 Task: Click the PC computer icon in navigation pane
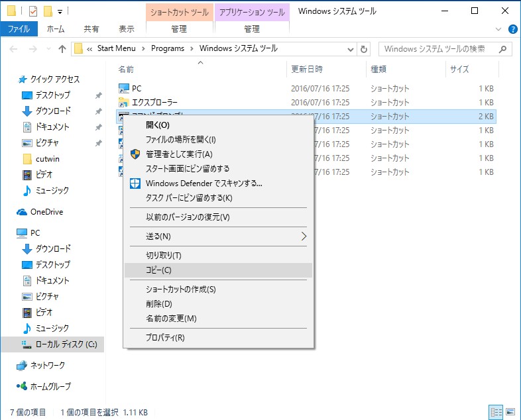click(x=22, y=233)
